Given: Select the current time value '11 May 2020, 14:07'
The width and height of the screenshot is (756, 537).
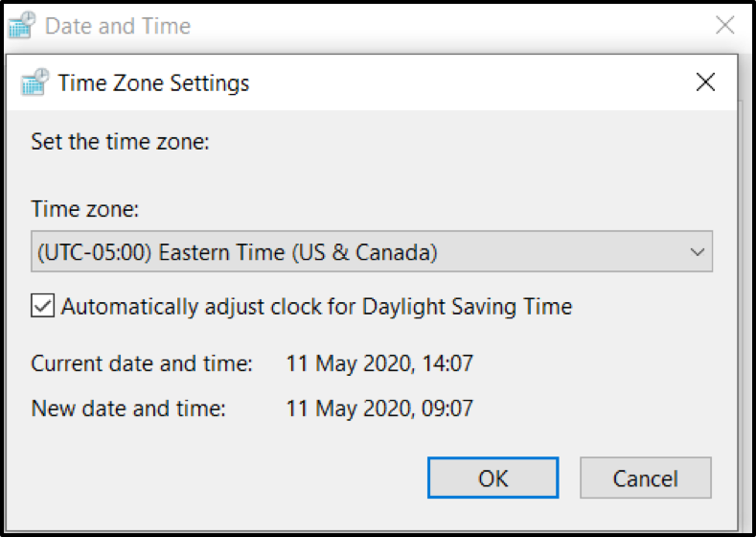Looking at the screenshot, I should [379, 363].
